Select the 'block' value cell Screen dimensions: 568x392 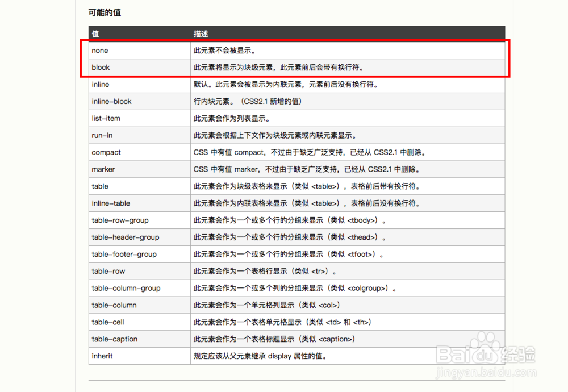140,68
